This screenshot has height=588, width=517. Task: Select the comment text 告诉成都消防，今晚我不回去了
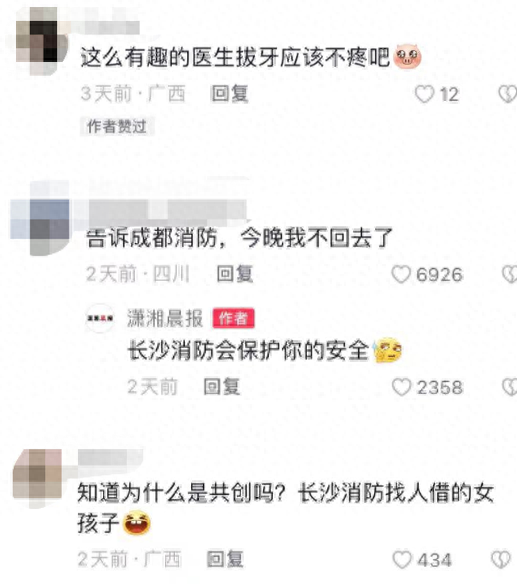coord(239,238)
